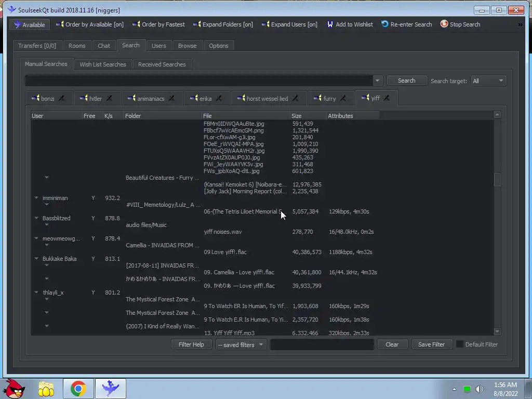532x399 pixels.
Task: Close the horst wessel lied tab
Action: pos(296,98)
